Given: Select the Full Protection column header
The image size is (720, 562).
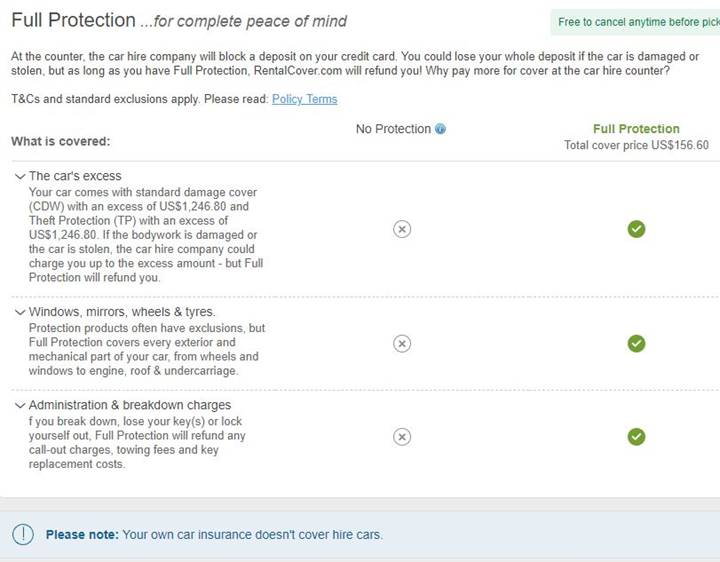Looking at the screenshot, I should tap(636, 129).
